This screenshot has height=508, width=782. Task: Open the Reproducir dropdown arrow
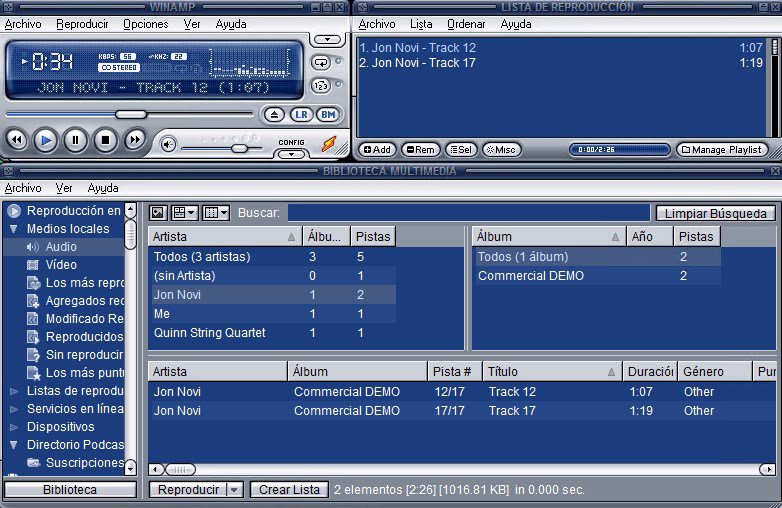pyautogui.click(x=235, y=490)
